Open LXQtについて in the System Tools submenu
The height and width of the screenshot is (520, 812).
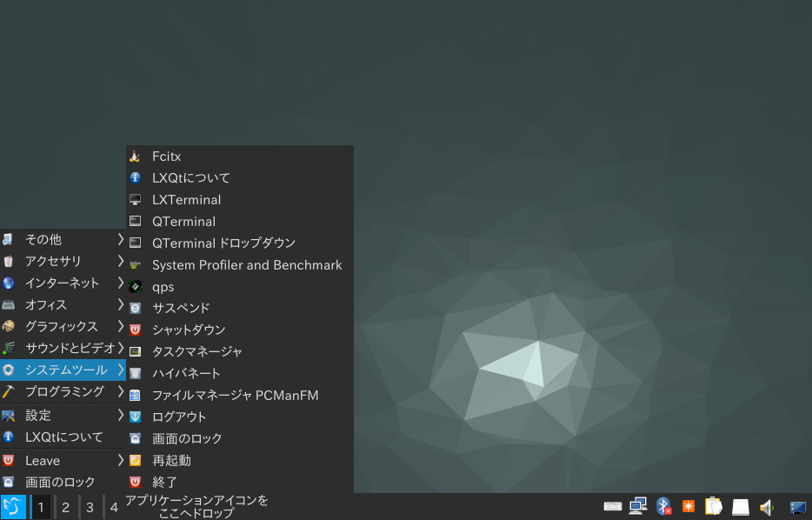(240, 177)
